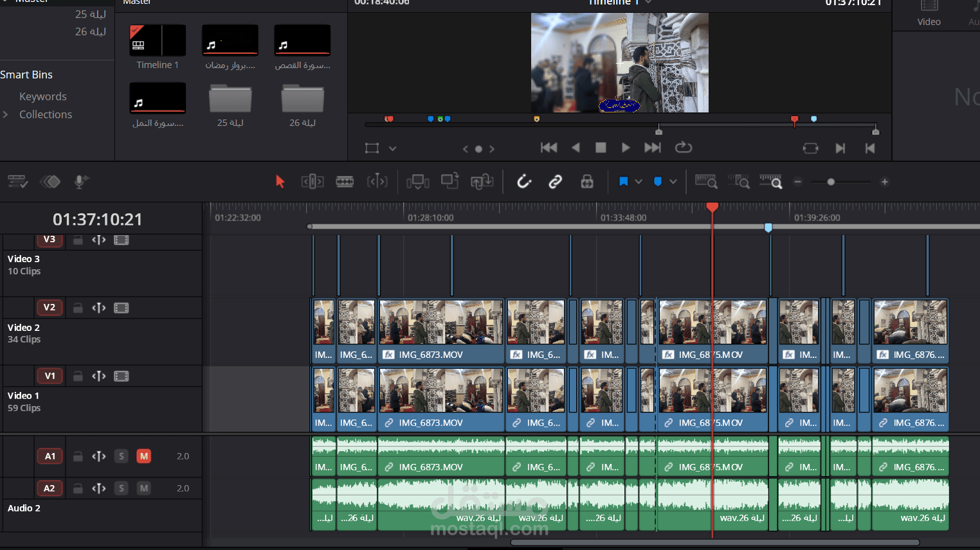Viewport: 980px width, 550px height.
Task: Toggle timeline snapping magnet icon
Action: click(x=524, y=182)
